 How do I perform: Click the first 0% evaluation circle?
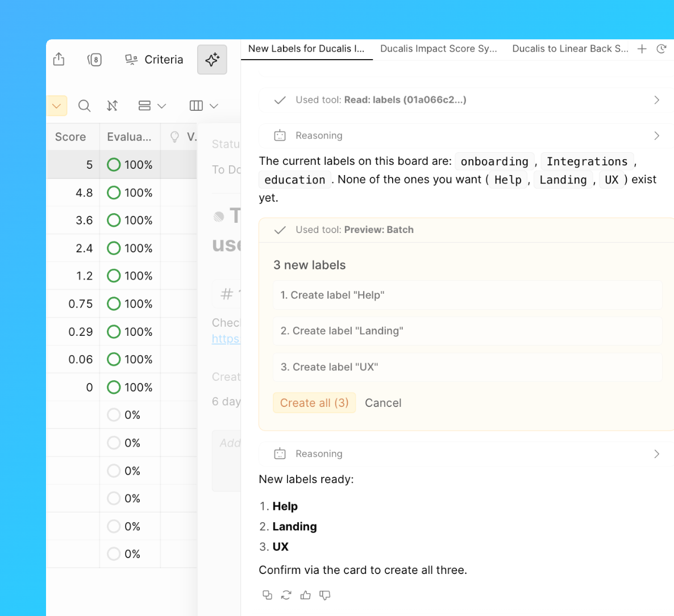click(x=114, y=415)
